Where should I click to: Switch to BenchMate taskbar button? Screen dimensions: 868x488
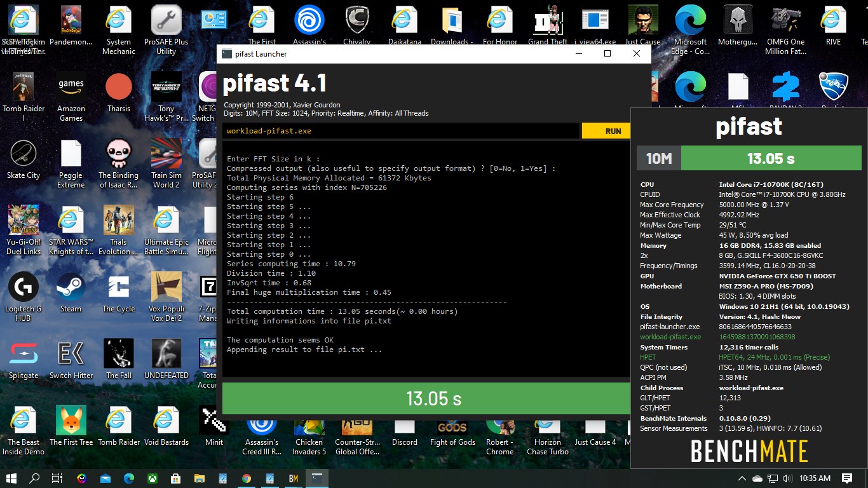294,478
